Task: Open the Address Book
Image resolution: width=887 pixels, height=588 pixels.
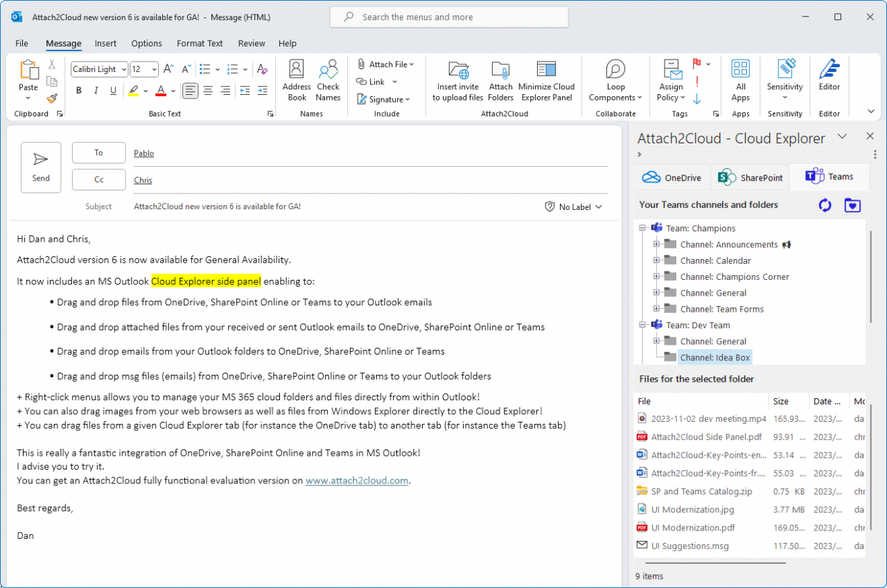Action: tap(297, 80)
